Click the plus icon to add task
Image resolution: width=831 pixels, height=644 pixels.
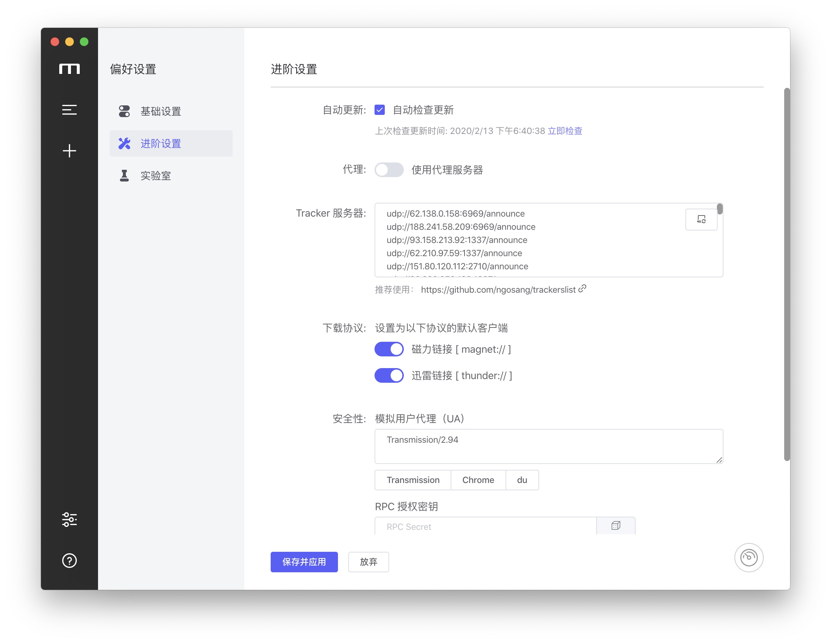point(69,151)
